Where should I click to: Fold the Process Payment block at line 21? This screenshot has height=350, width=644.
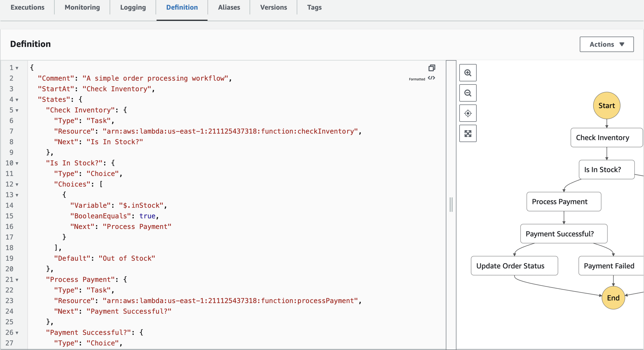click(x=17, y=280)
